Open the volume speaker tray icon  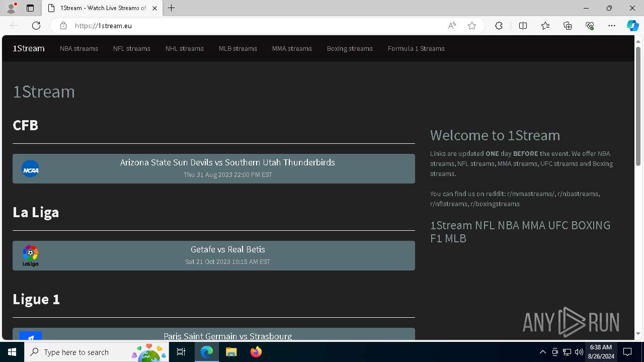[x=579, y=352]
